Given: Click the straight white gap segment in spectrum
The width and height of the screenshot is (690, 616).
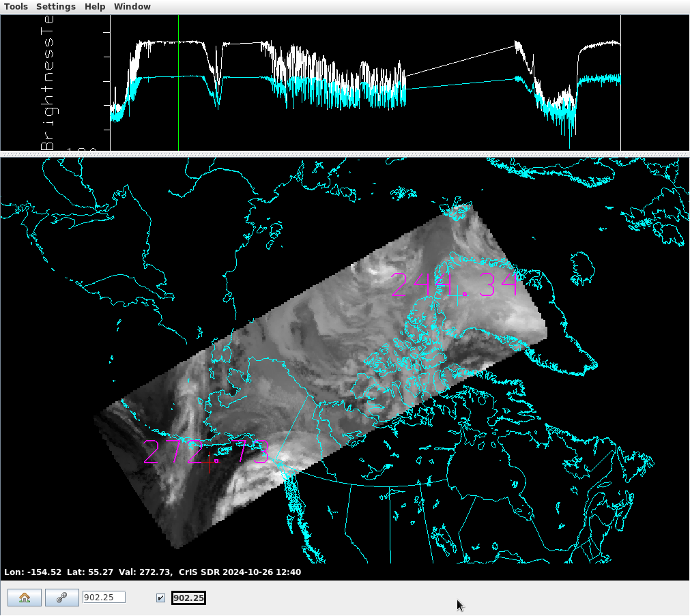Looking at the screenshot, I should (x=461, y=59).
